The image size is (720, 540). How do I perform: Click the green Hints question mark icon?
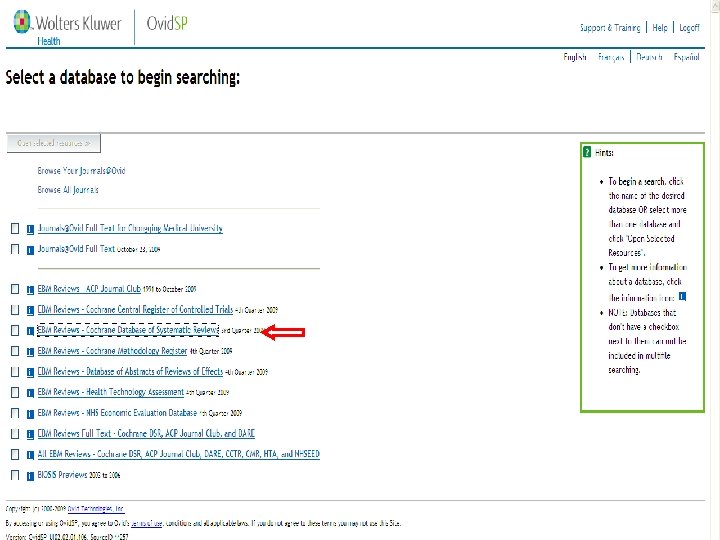(587, 152)
